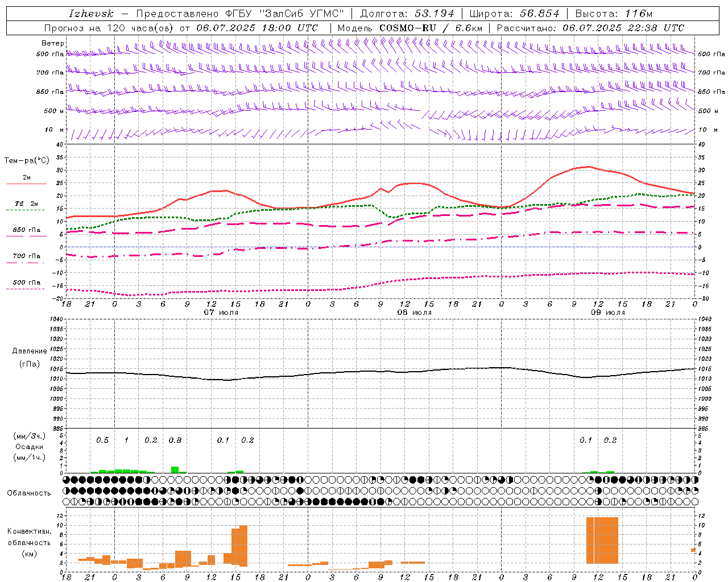Click the '(мм/3ч.)' precipitation units label
Image resolution: width=728 pixels, height=582 pixels.
(30, 436)
